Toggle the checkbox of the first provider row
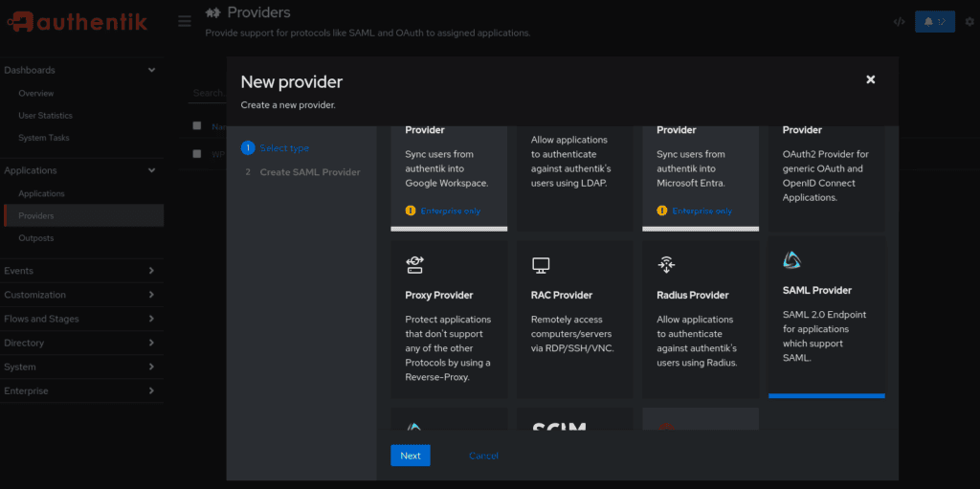The image size is (980, 489). pyautogui.click(x=197, y=153)
